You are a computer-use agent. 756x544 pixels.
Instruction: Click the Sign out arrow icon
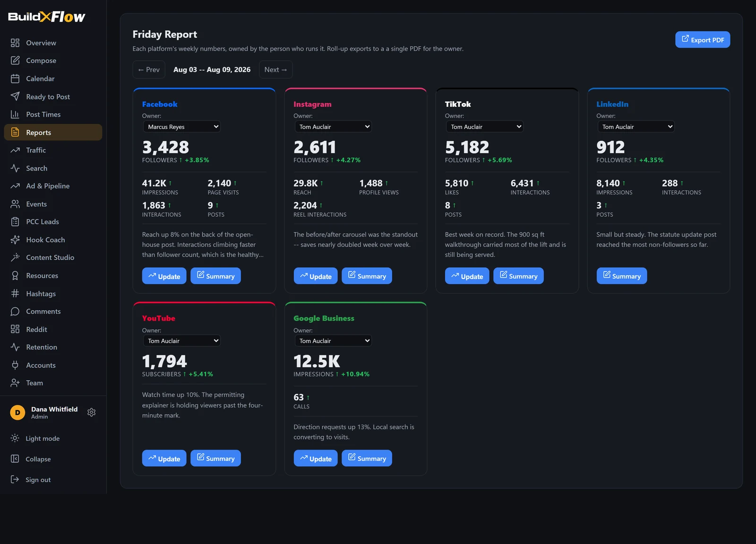[15, 479]
